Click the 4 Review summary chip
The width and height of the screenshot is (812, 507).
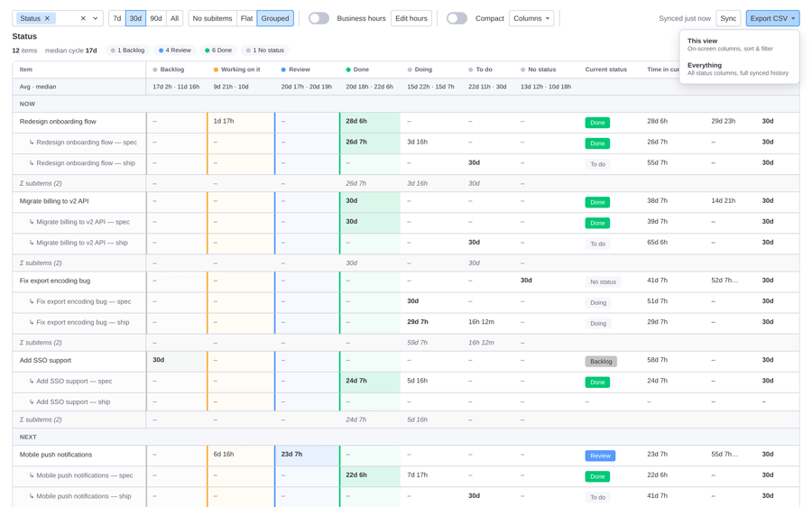point(174,51)
